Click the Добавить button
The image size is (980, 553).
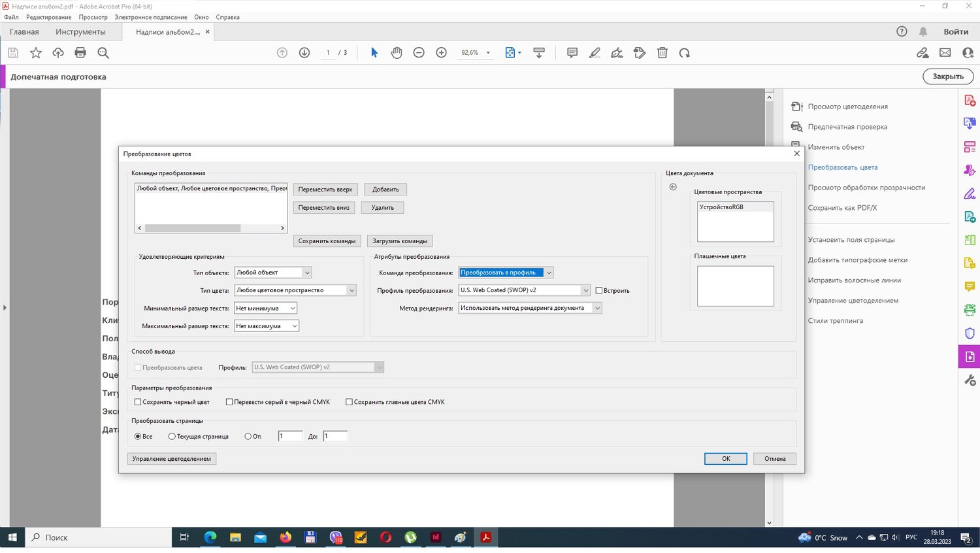(x=385, y=190)
